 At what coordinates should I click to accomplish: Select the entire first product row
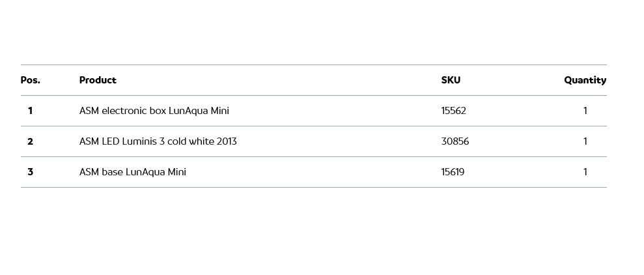[x=326, y=111]
